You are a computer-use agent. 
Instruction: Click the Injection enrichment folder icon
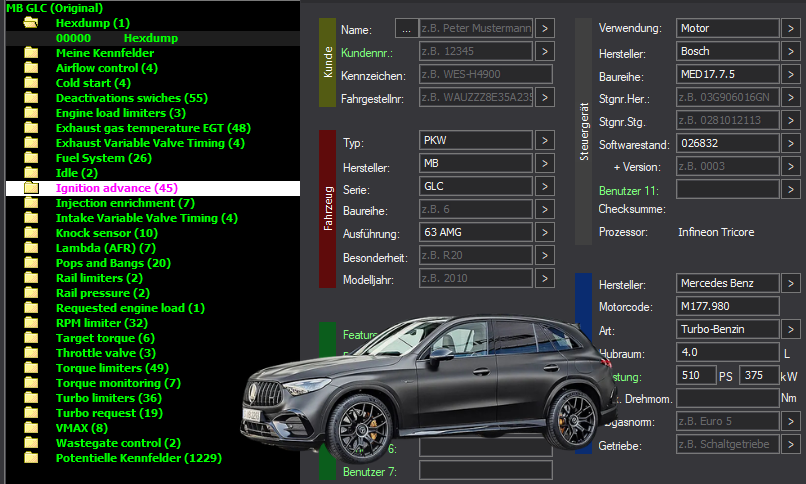[x=31, y=202]
